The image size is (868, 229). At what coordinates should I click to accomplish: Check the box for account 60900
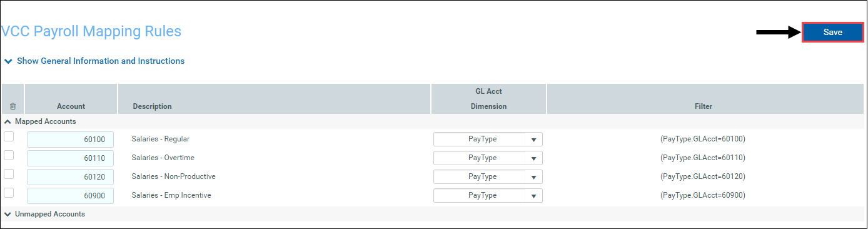[9, 193]
